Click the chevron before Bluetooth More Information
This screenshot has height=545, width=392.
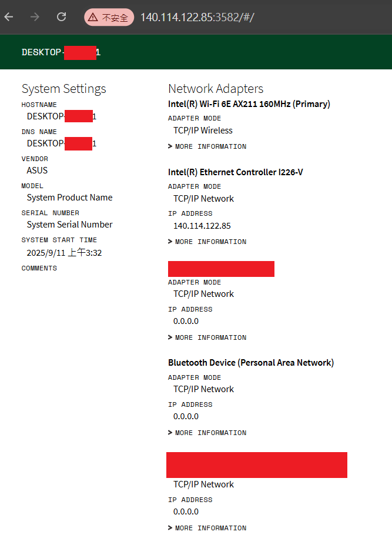coord(170,433)
